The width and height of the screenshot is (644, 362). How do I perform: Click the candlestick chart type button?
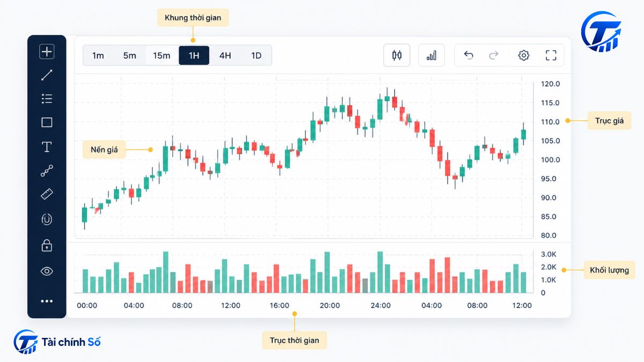(397, 55)
